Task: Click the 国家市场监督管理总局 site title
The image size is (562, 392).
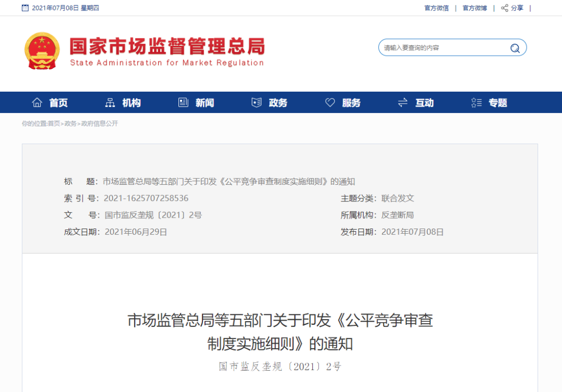Action: [167, 46]
